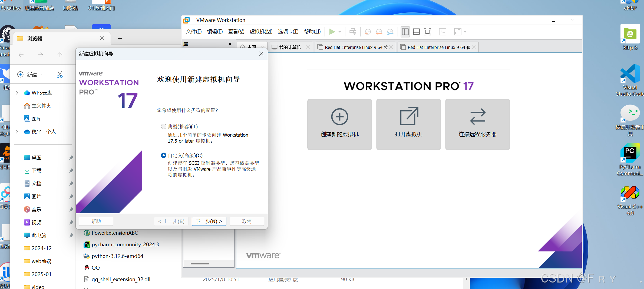The height and width of the screenshot is (289, 644).
Task: Select the qq_shell_extension_32.dll file
Action: 117,279
